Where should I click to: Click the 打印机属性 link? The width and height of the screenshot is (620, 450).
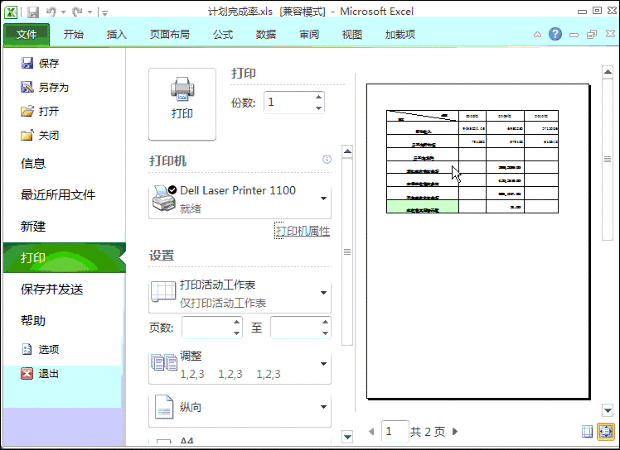pyautogui.click(x=302, y=231)
